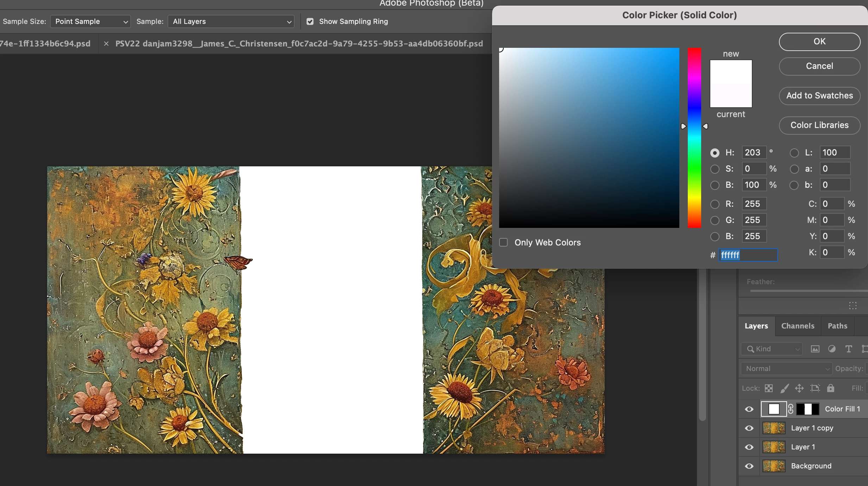The height and width of the screenshot is (486, 868).
Task: Open the Sample Size dropdown
Action: (90, 21)
